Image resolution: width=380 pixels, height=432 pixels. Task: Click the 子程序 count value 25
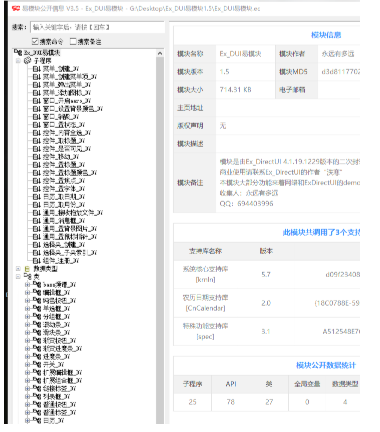pos(192,402)
